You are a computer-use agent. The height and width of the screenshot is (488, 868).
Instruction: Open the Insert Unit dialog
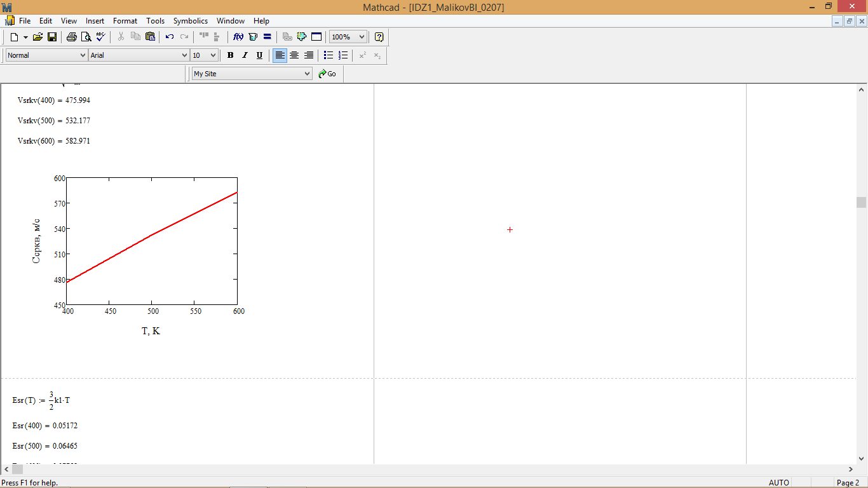click(253, 37)
